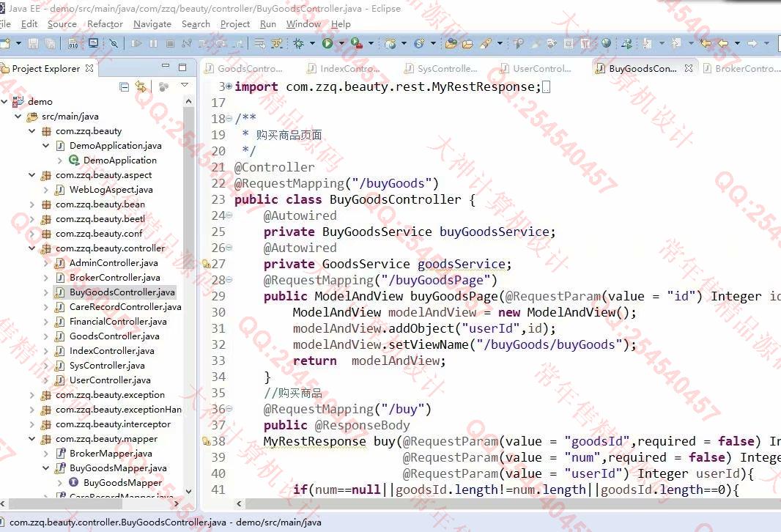Viewport: 781px width, 532px height.
Task: Toggle Use Step Filters icon
Action: (x=276, y=44)
